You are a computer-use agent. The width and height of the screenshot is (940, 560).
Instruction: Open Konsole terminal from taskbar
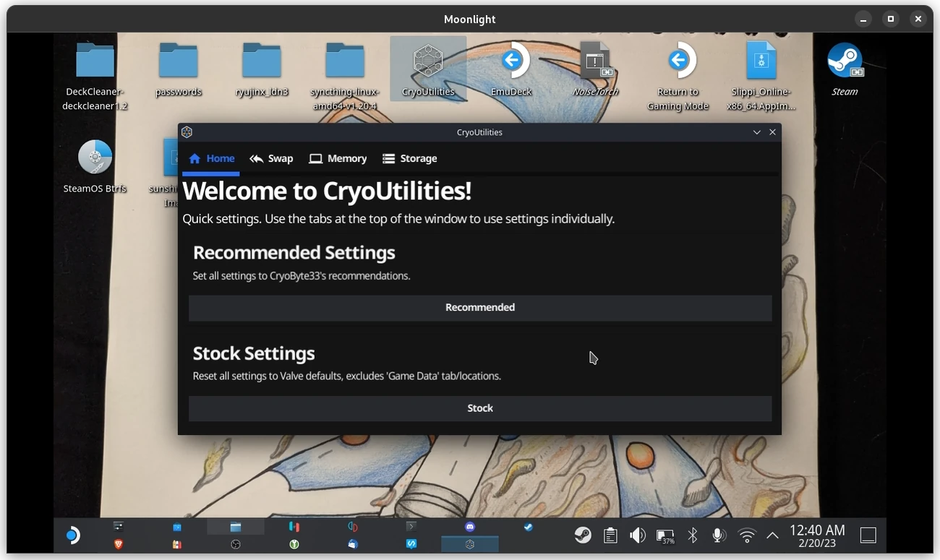tap(411, 527)
